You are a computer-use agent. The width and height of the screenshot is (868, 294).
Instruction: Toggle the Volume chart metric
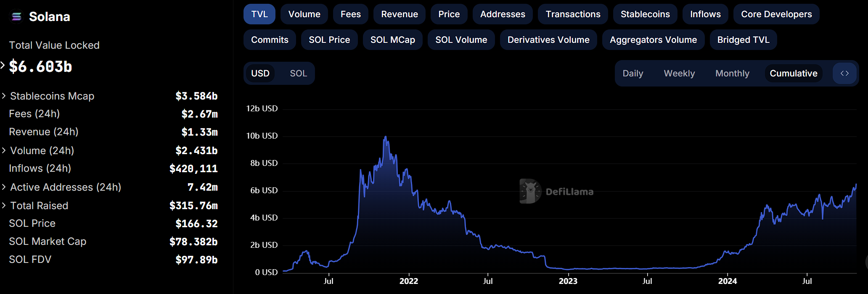tap(304, 14)
